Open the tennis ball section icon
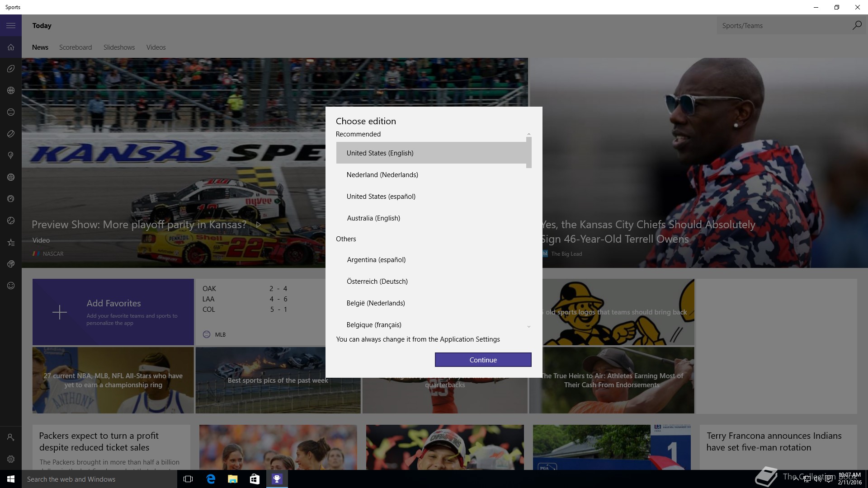 11,221
